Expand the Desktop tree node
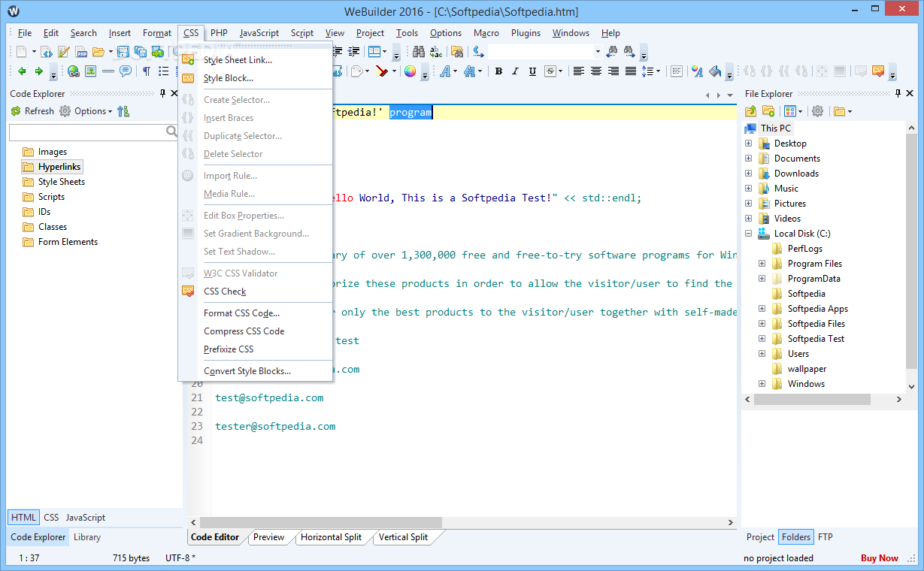Viewport: 924px width, 571px height. [x=748, y=144]
